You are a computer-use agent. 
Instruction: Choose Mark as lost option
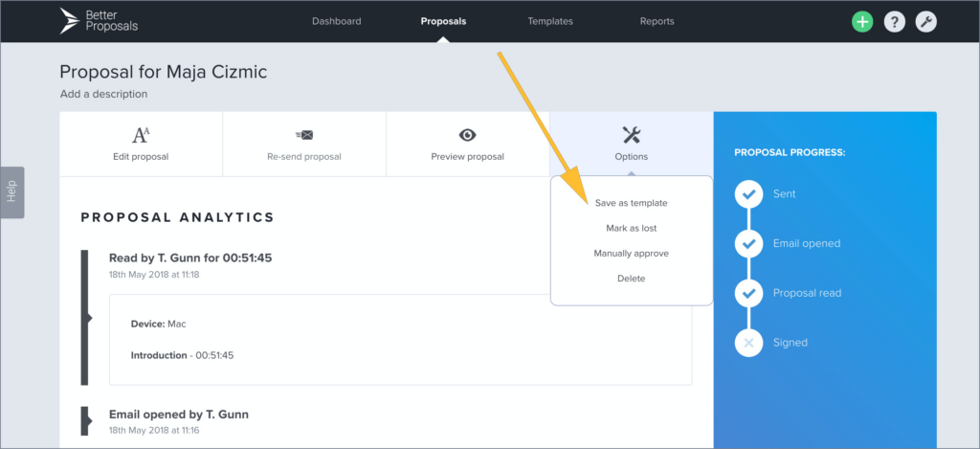pyautogui.click(x=631, y=229)
